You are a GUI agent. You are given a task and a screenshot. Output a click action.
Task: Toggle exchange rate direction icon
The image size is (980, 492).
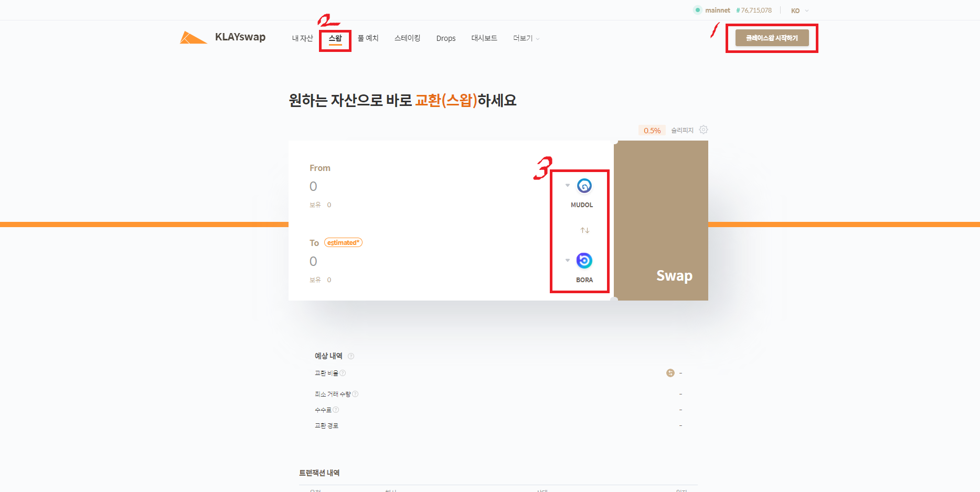coord(670,373)
